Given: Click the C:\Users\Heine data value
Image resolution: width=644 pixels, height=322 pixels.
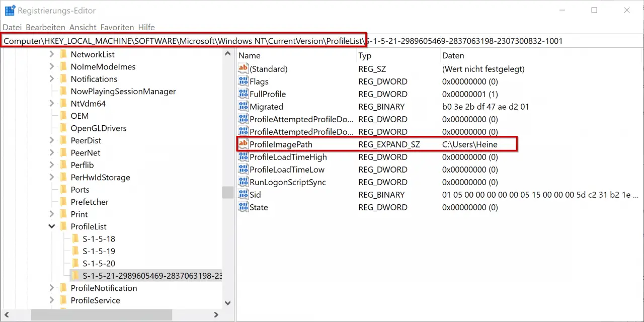Looking at the screenshot, I should click(470, 144).
